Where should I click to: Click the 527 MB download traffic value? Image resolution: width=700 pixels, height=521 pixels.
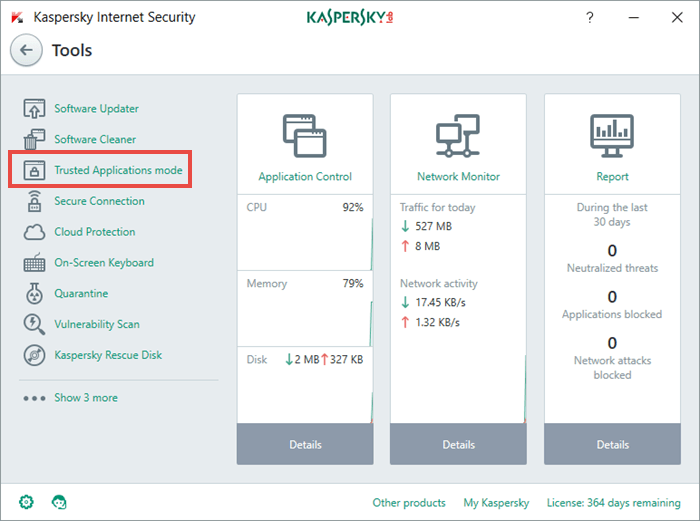pyautogui.click(x=433, y=226)
